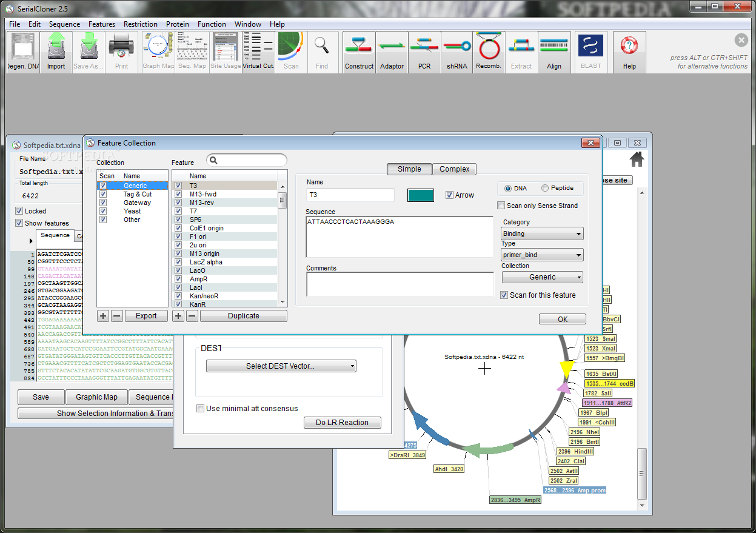Open the Degen. DNA toolbar tool

pyautogui.click(x=23, y=52)
